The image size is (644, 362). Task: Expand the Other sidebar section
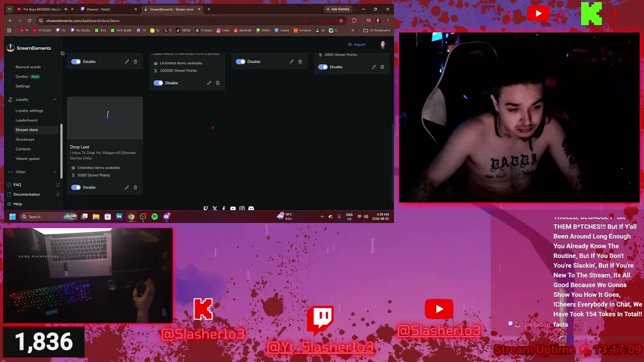[55, 172]
